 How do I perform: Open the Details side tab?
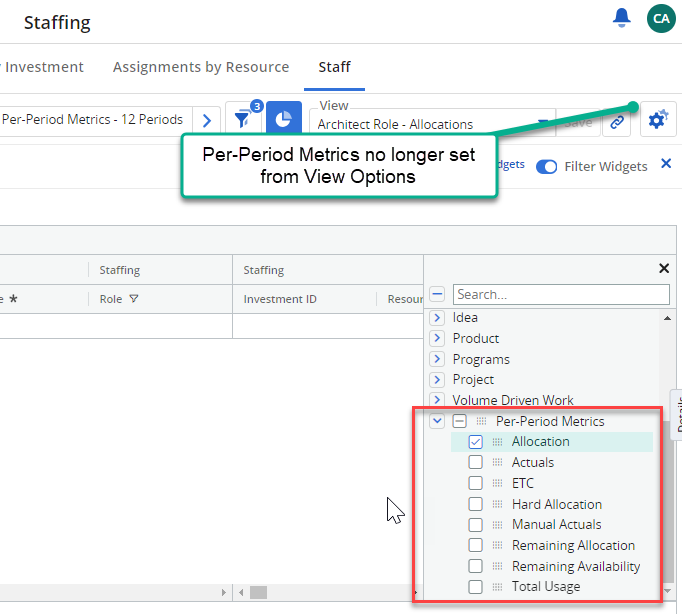tap(677, 414)
